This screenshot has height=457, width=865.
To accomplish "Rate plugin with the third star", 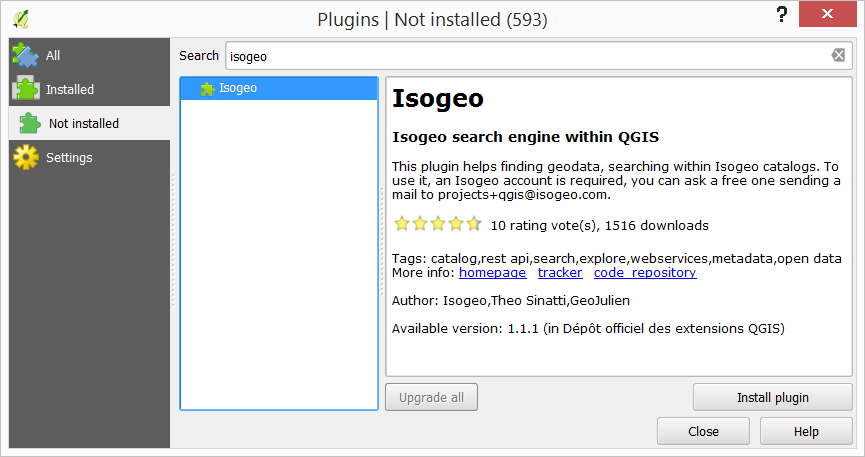I will point(438,224).
